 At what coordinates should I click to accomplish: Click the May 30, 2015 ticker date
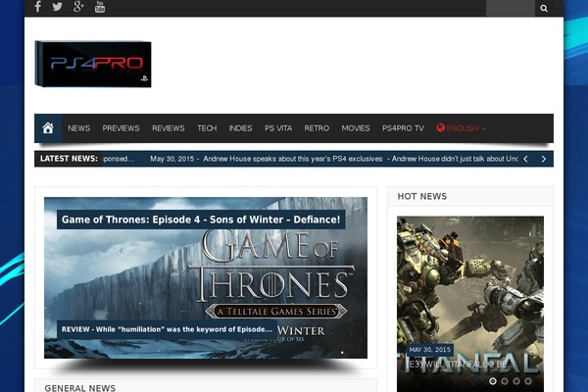point(172,159)
